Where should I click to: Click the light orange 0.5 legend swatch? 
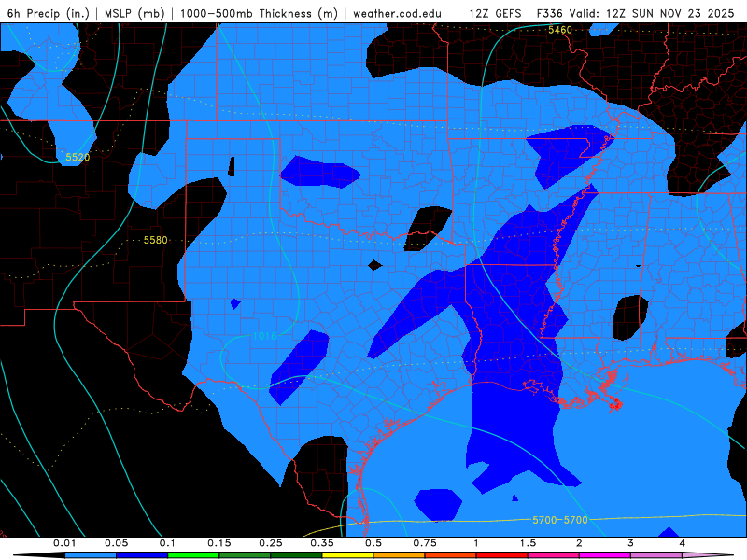click(x=400, y=555)
